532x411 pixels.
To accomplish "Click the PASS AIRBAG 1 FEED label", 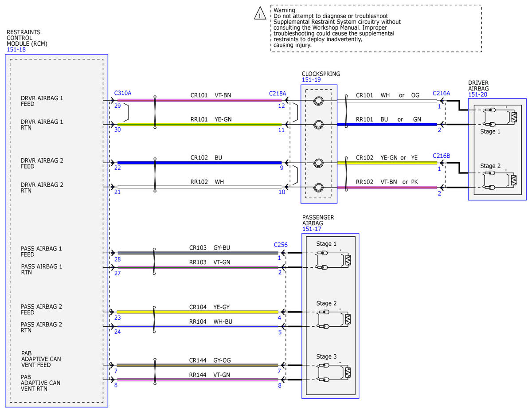I will click(x=41, y=252).
